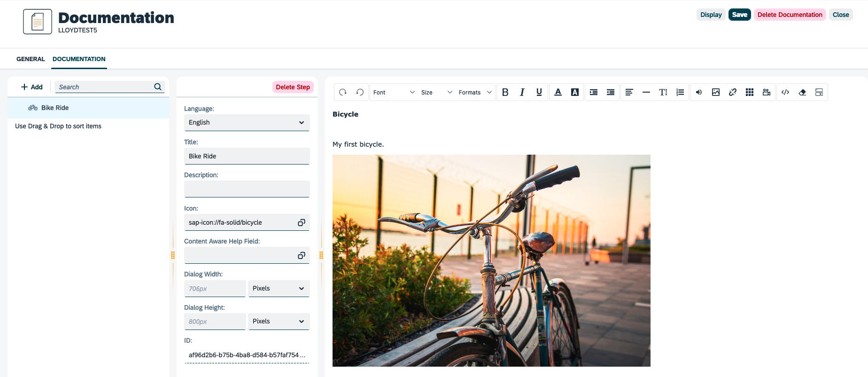
Task: Open the Formats dropdown
Action: click(x=475, y=92)
